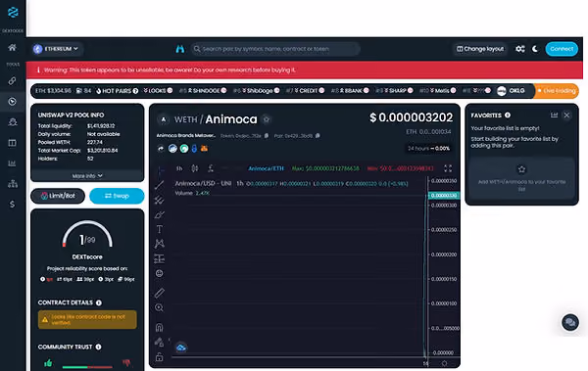Open the bar chart stats sidebar icon
588x371 pixels.
(13, 163)
